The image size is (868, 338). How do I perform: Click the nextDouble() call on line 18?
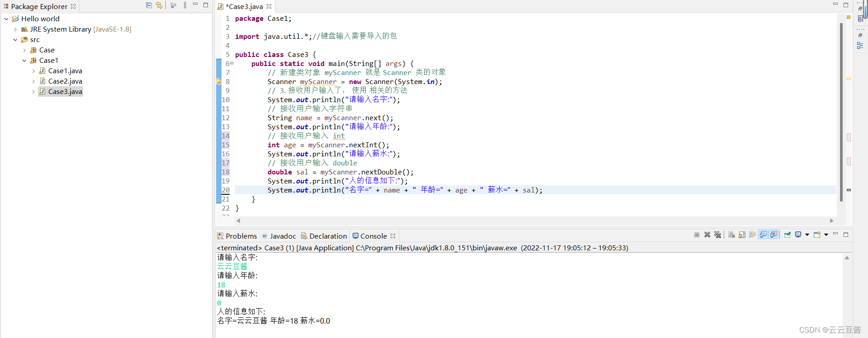(385, 172)
